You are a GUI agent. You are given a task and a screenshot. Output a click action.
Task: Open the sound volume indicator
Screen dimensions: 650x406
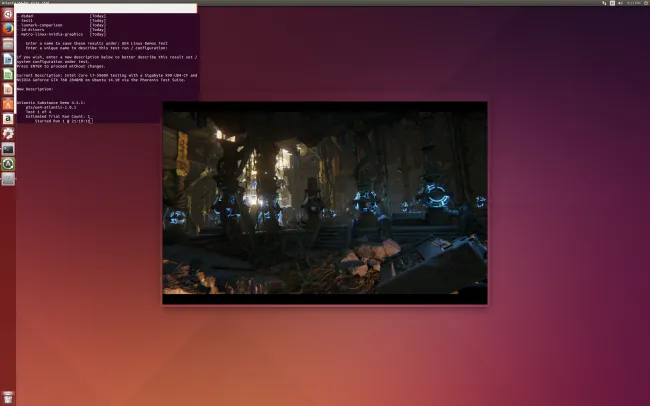click(x=621, y=3)
